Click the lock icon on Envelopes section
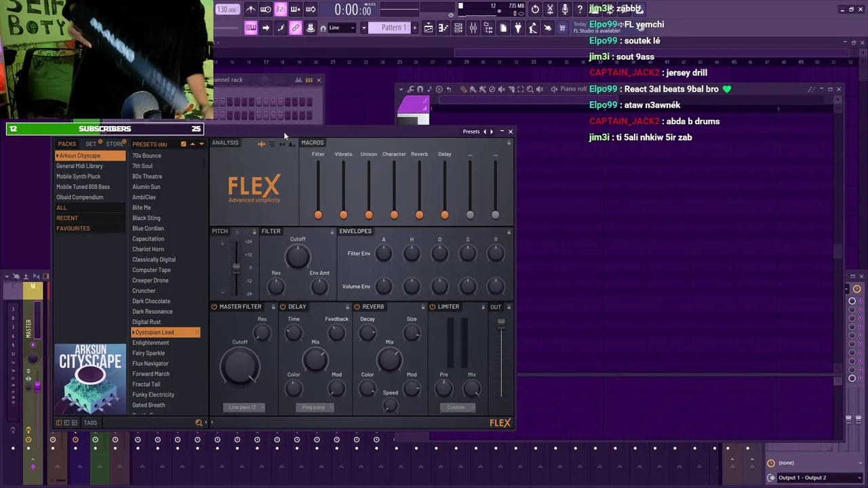 pyautogui.click(x=509, y=231)
